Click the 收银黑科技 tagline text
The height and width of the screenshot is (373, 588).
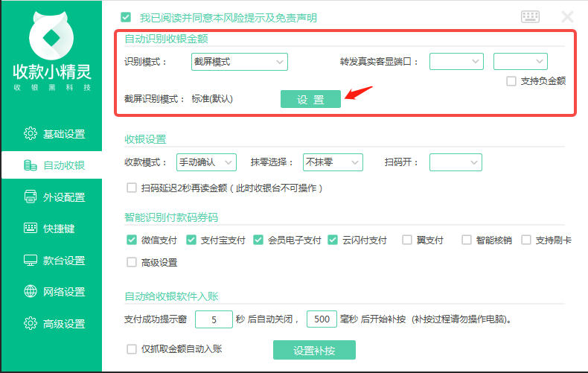click(x=52, y=87)
